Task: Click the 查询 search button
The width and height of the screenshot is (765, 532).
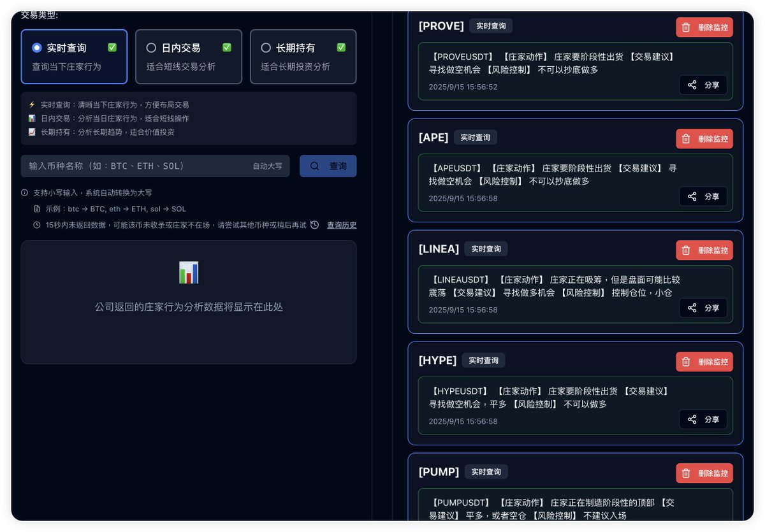Action: coord(328,166)
